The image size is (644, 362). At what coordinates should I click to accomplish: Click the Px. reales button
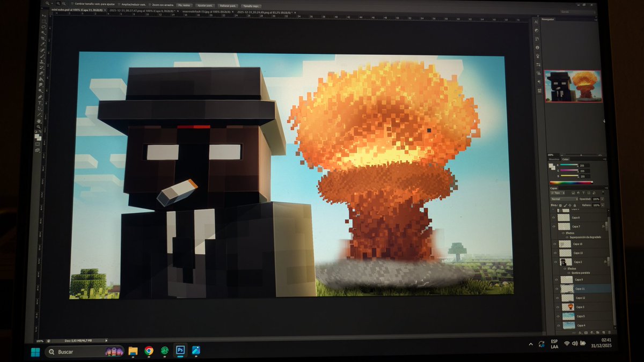point(182,5)
